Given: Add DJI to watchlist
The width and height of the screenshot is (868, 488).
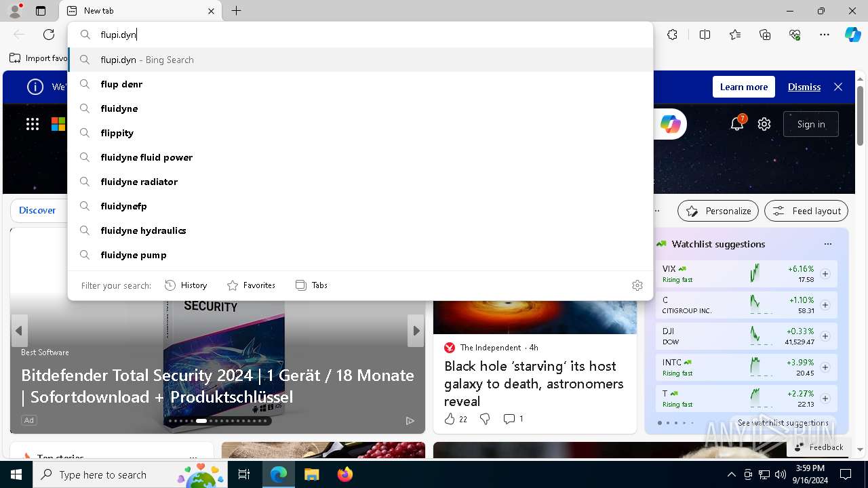Looking at the screenshot, I should click(825, 336).
